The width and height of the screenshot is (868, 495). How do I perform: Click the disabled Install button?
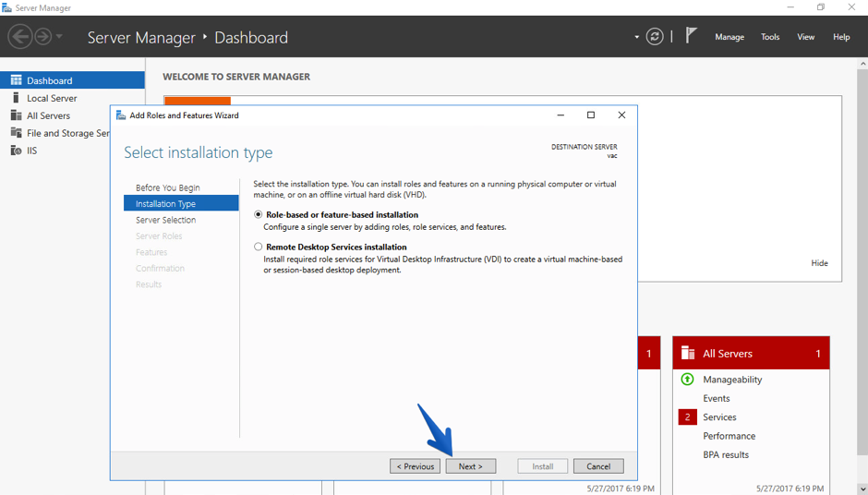tap(543, 466)
